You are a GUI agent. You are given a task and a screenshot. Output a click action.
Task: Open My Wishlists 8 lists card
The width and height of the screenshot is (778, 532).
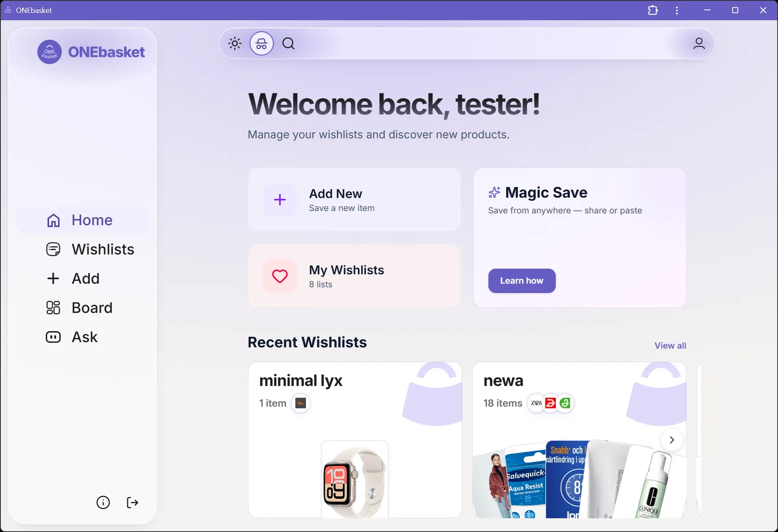point(354,276)
